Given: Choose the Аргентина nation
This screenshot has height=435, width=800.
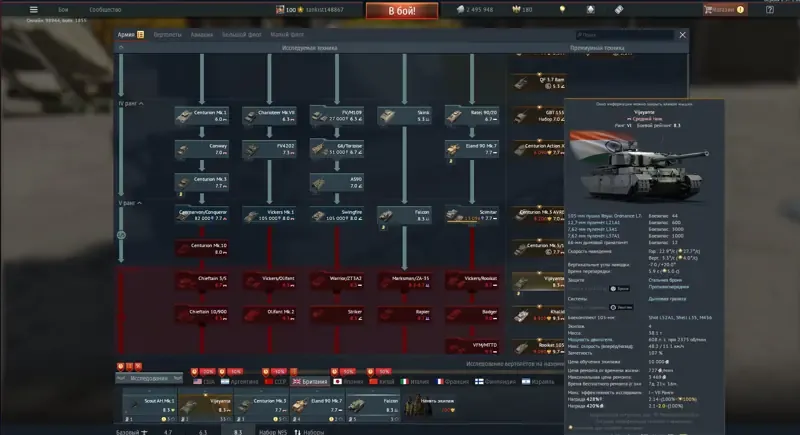Looking at the screenshot, I should coord(239,381).
